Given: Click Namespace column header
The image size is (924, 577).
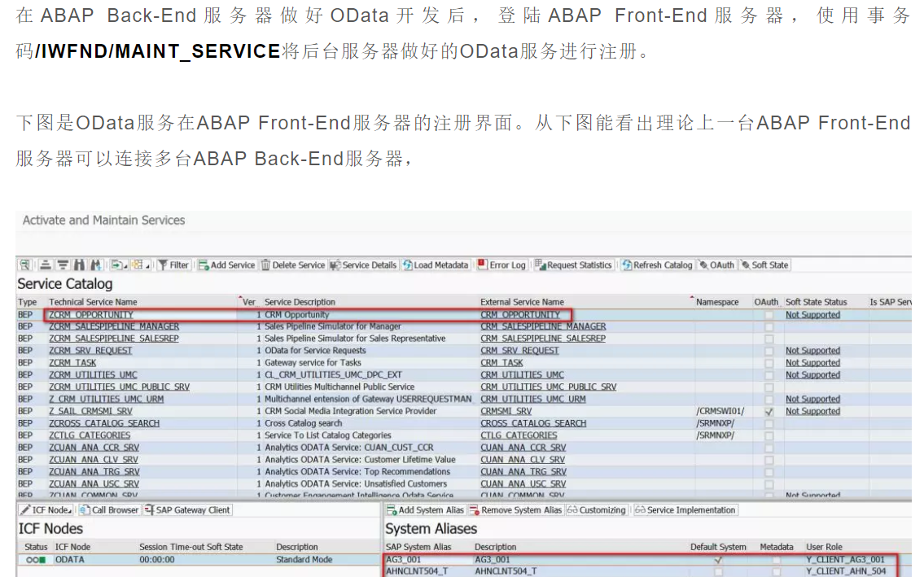Looking at the screenshot, I should [x=717, y=302].
